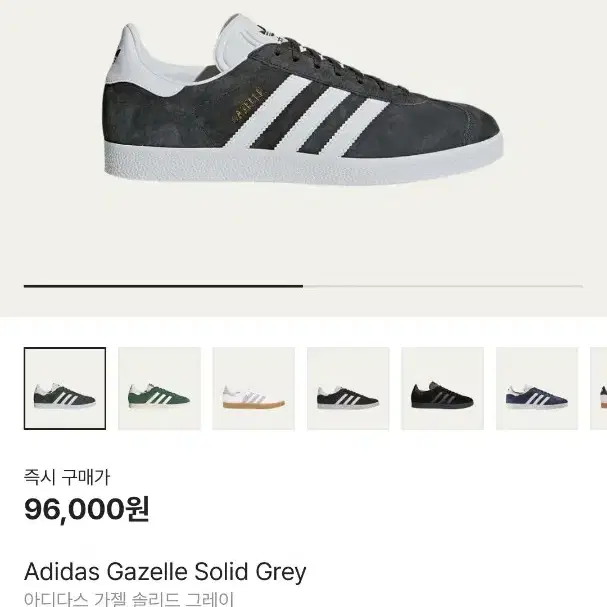Select the green Gazelle colorway thumbnail

click(159, 388)
